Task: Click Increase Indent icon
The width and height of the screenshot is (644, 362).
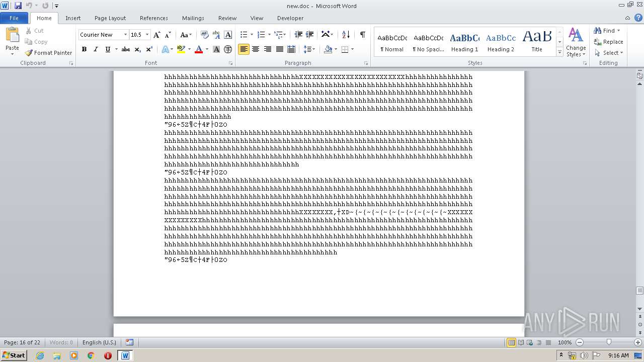Action: (310, 35)
